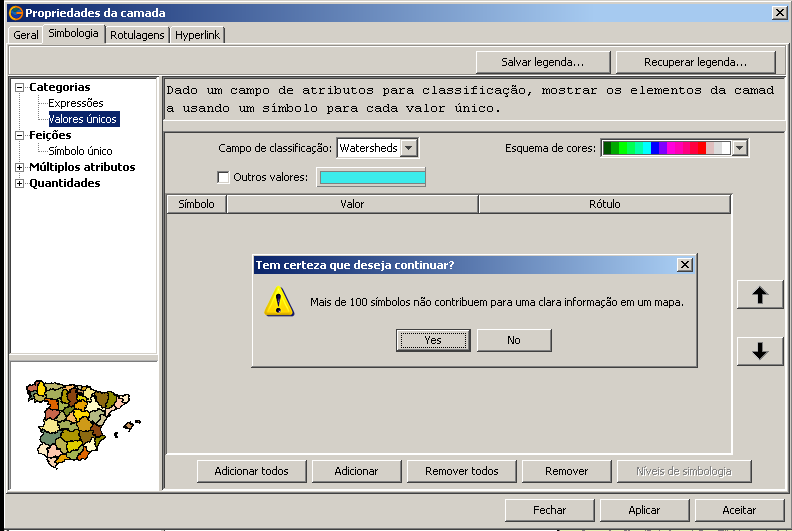Enable the Outros valores checkbox
The height and width of the screenshot is (531, 792).
tap(224, 177)
